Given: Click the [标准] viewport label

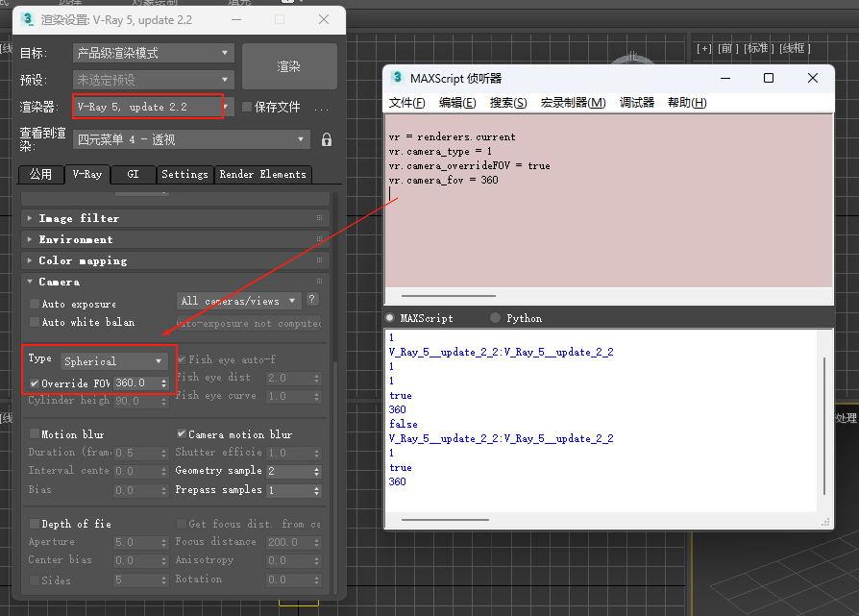Looking at the screenshot, I should [x=759, y=48].
